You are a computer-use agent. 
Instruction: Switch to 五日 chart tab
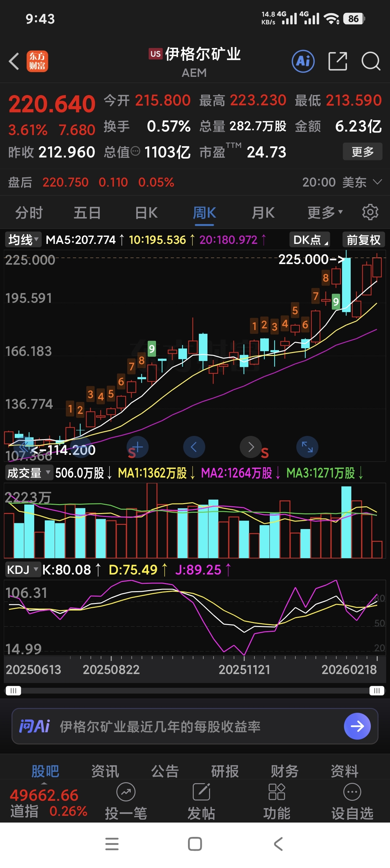(87, 213)
